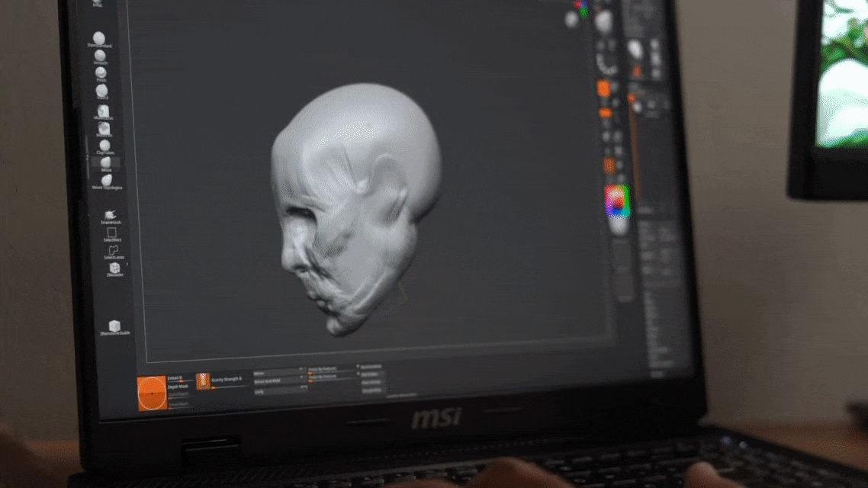This screenshot has width=868, height=488.
Task: Select the Move Topological brush
Action: point(107,181)
